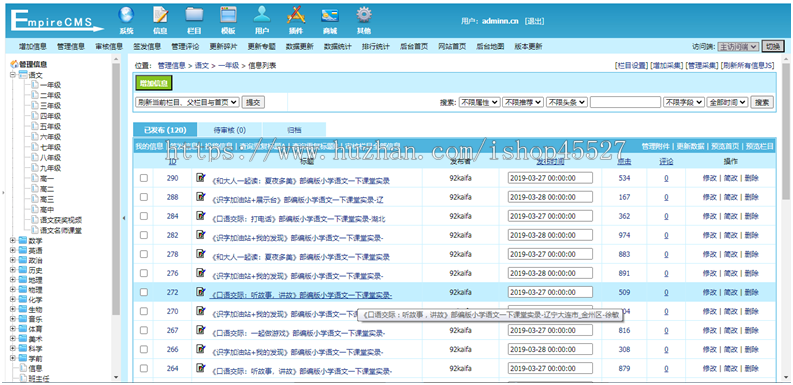Click the 切换 button
Image resolution: width=793 pixels, height=385 pixels.
tap(772, 47)
